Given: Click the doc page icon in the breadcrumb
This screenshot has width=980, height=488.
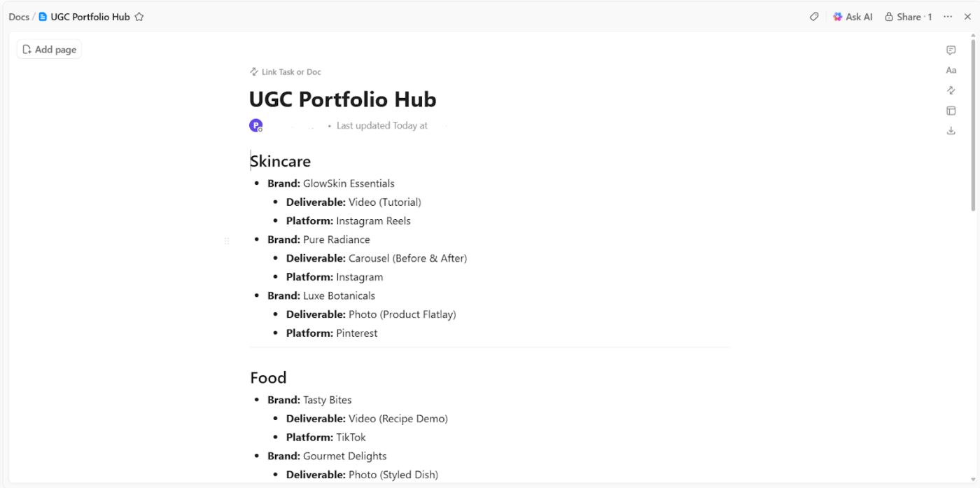Looking at the screenshot, I should [43, 16].
